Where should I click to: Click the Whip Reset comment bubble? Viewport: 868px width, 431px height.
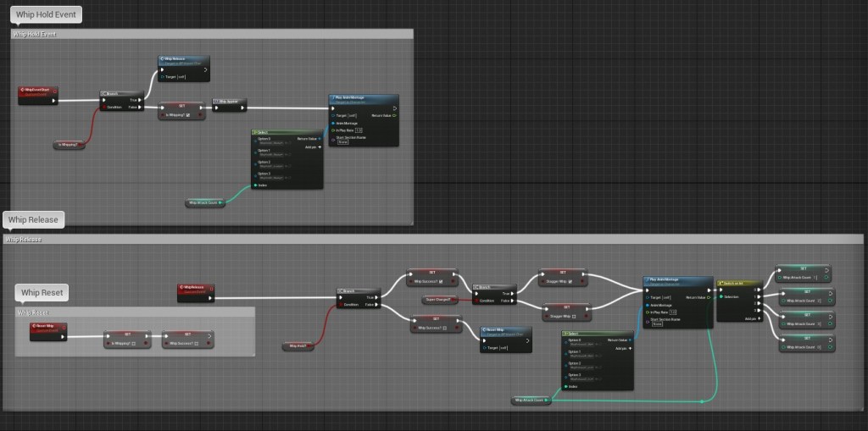tap(43, 292)
